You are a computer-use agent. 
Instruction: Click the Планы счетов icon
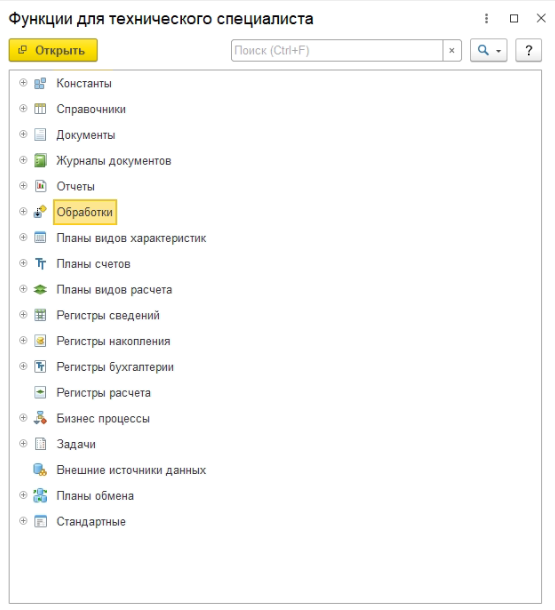point(40,264)
